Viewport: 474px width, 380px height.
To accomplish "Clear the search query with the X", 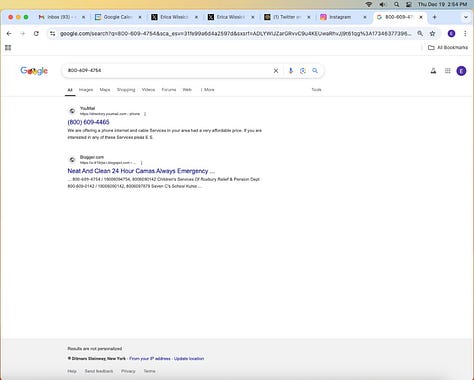I will point(276,71).
